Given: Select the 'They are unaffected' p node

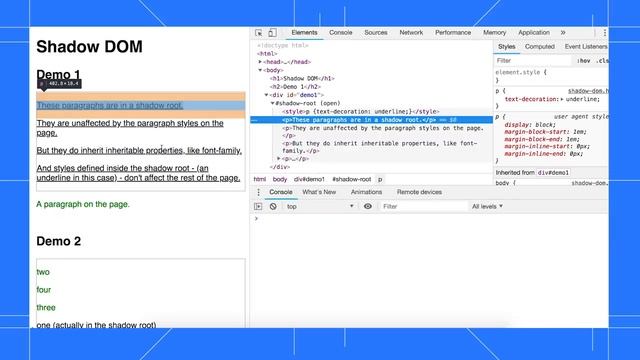Looking at the screenshot, I should tap(383, 131).
